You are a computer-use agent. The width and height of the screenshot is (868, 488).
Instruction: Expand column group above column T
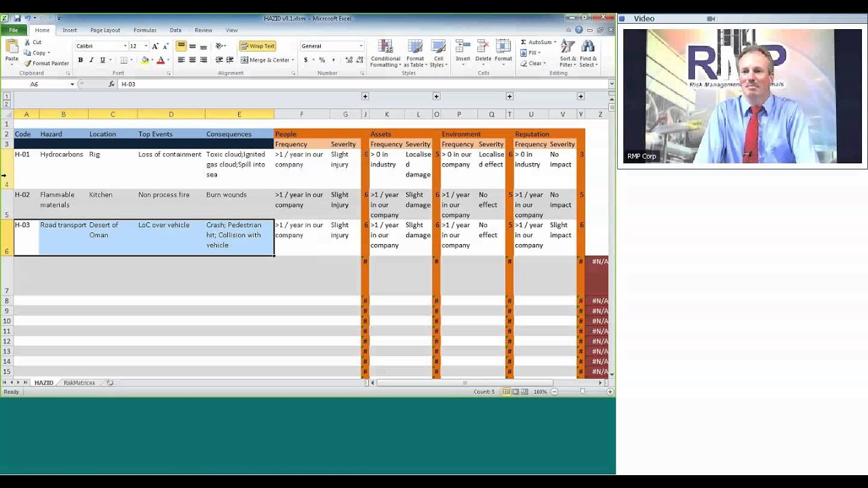pyautogui.click(x=509, y=96)
